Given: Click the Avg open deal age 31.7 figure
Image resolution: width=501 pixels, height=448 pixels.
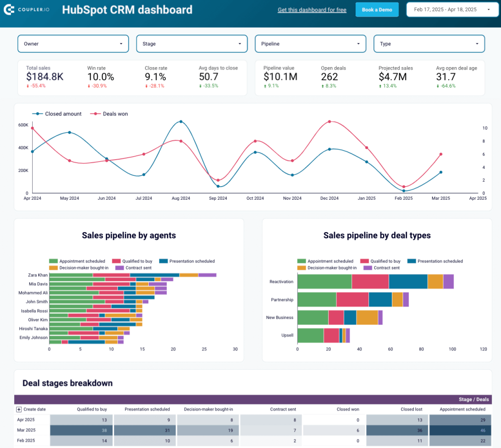Looking at the screenshot, I should click(x=445, y=77).
